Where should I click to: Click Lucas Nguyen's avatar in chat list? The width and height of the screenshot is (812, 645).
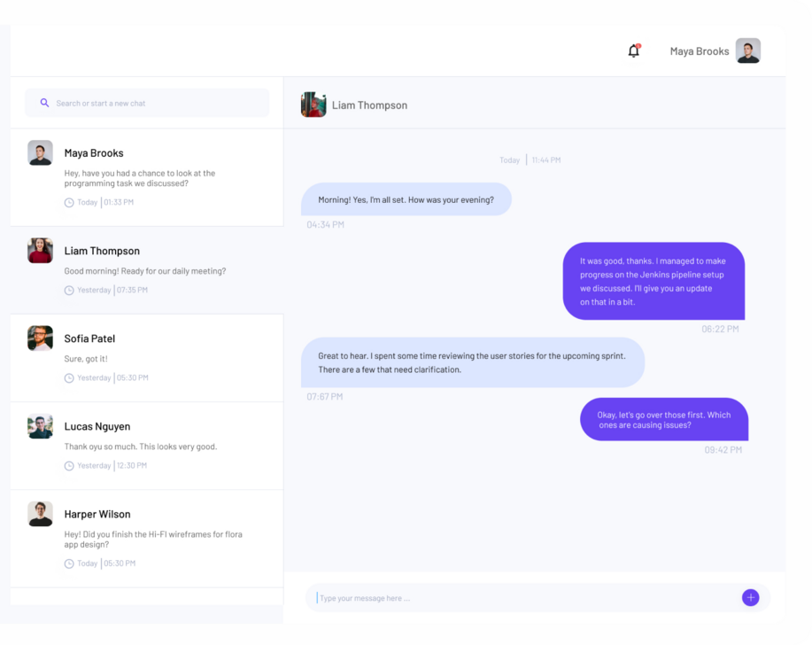40,426
